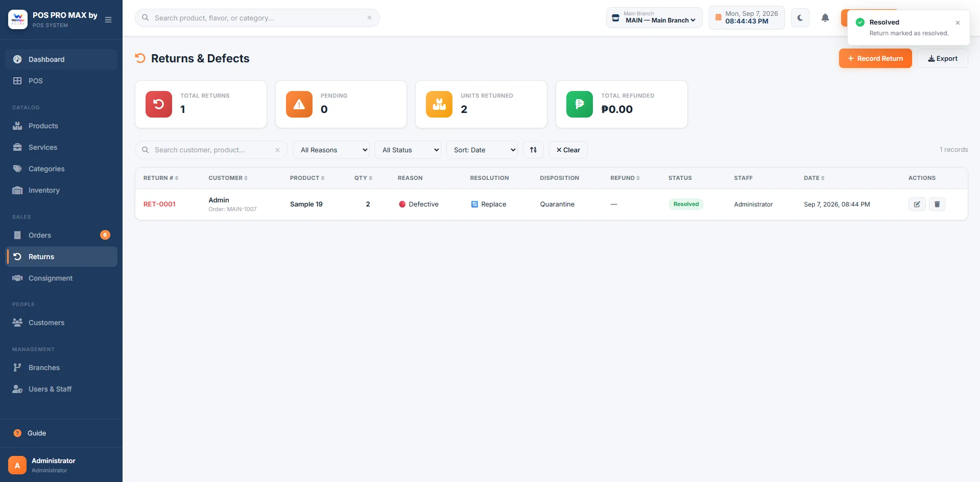Viewport: 980px width, 482px height.
Task: Click the Record Return button
Action: pos(875,58)
